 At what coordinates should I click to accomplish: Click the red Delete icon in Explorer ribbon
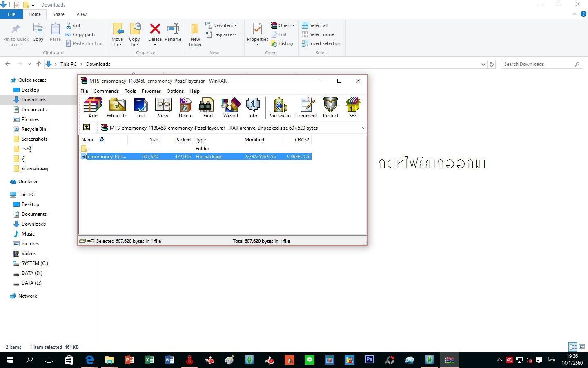[155, 29]
